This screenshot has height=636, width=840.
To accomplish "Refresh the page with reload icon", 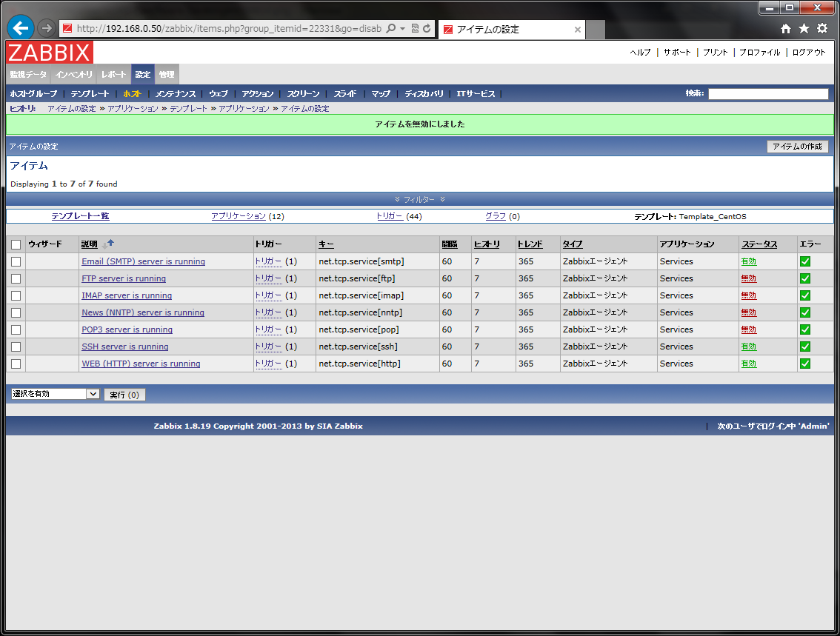I will [427, 28].
